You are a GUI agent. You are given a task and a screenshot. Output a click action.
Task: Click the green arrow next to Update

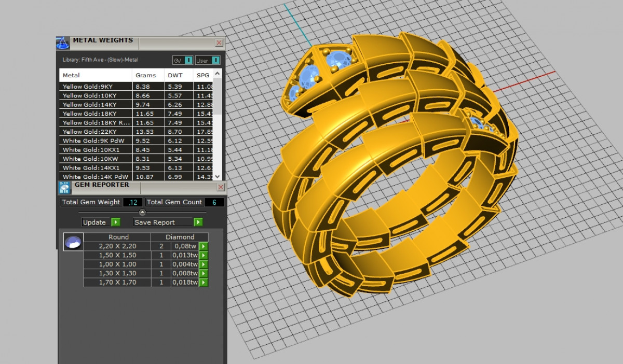pos(116,222)
